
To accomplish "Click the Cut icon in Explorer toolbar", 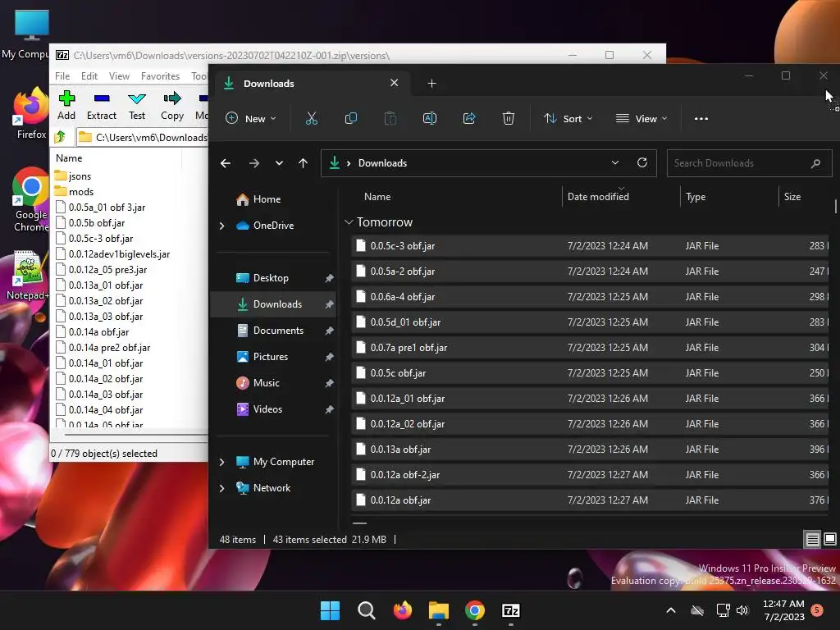I will [311, 118].
